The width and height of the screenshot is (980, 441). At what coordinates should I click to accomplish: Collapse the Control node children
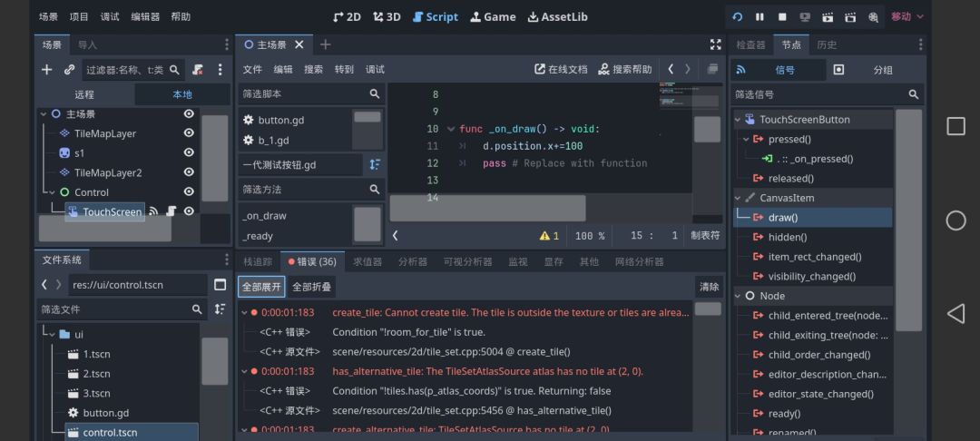tap(52, 192)
